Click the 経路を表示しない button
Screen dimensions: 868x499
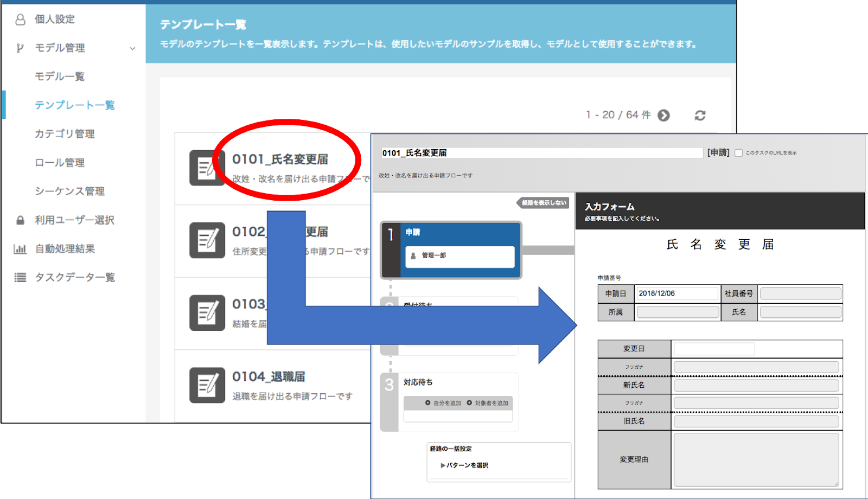coord(542,203)
